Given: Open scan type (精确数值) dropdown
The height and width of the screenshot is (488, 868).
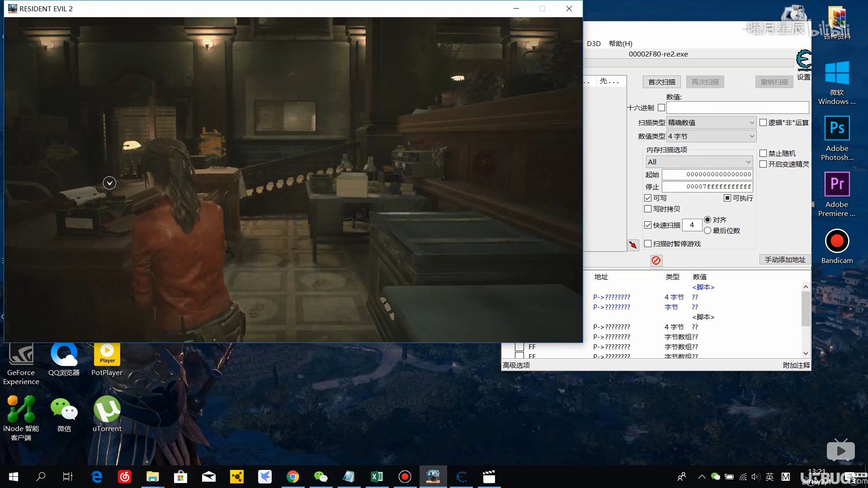Looking at the screenshot, I should pyautogui.click(x=711, y=122).
